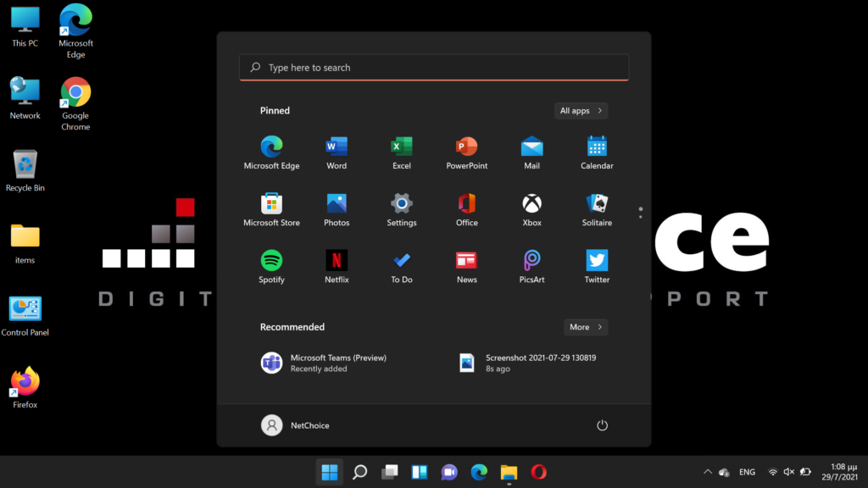868x488 pixels.
Task: Go to next pinned apps page dots
Action: tap(641, 213)
